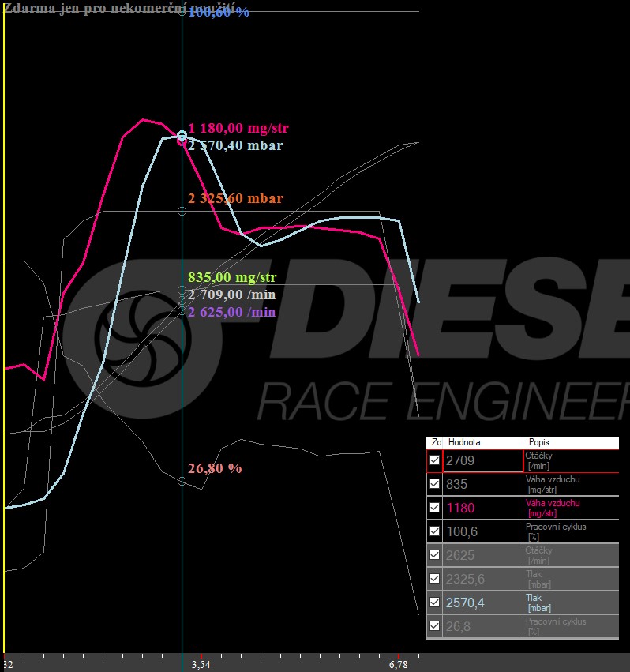Click the Hodnota column header

click(482, 442)
